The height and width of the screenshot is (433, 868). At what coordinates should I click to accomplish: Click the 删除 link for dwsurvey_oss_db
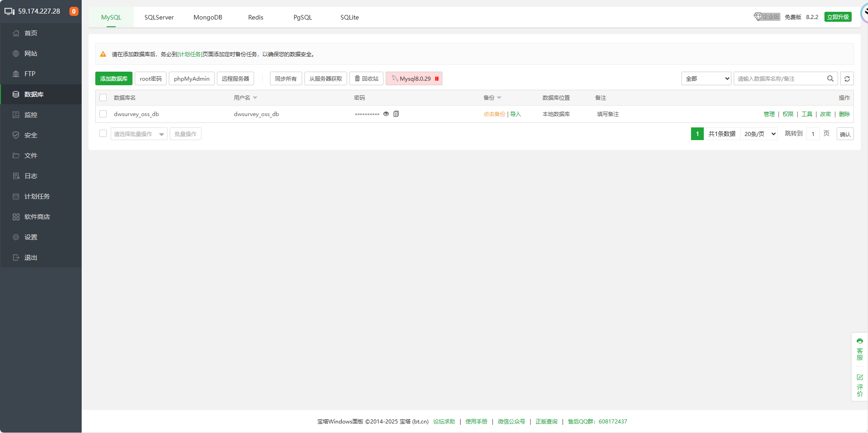pos(844,114)
